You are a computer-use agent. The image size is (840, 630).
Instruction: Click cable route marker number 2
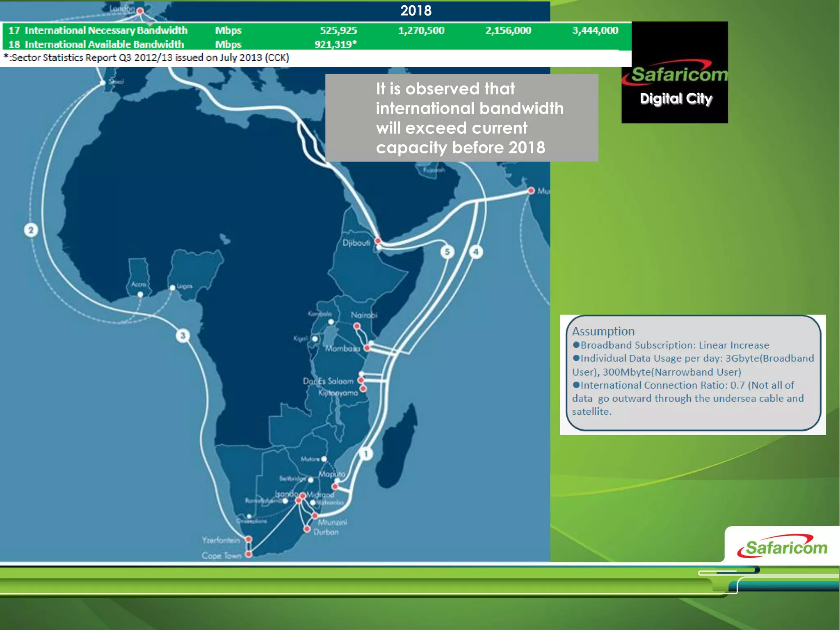coord(31,230)
